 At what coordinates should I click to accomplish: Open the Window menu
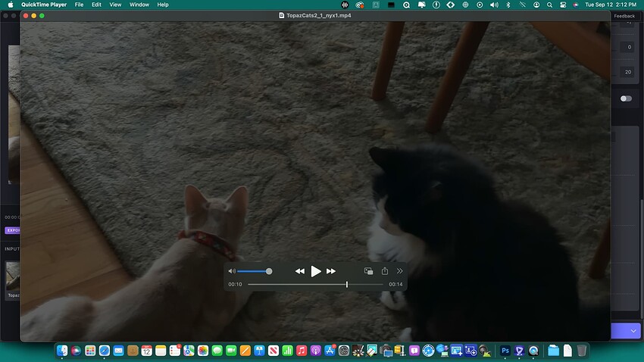(x=139, y=5)
